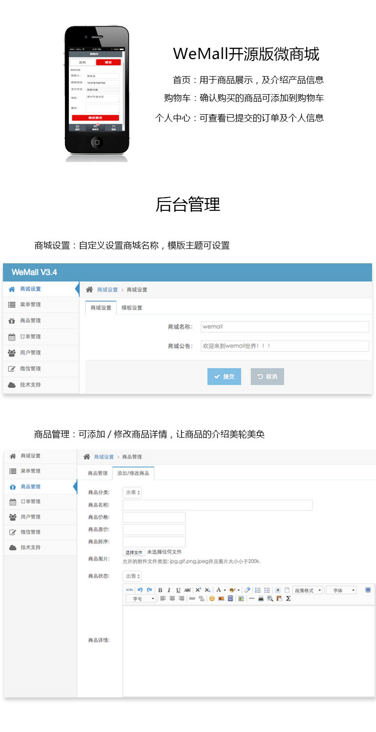Image resolution: width=376 pixels, height=732 pixels.
Task: Click the 商城公告 announcement input field
Action: click(285, 346)
